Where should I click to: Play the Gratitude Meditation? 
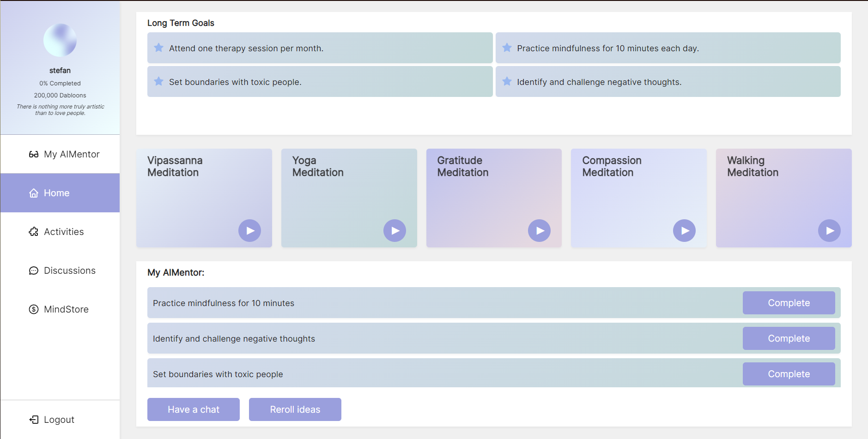(540, 230)
